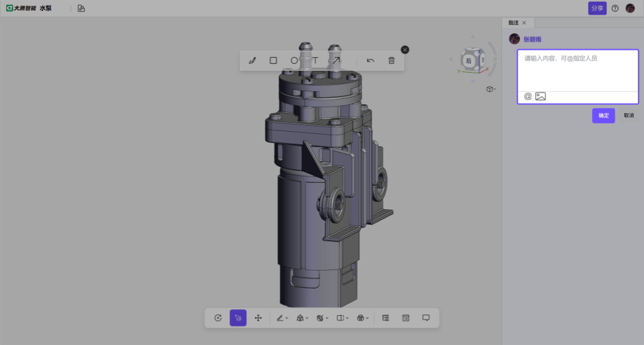Toggle the rotate view mode
The width and height of the screenshot is (644, 345).
point(217,318)
